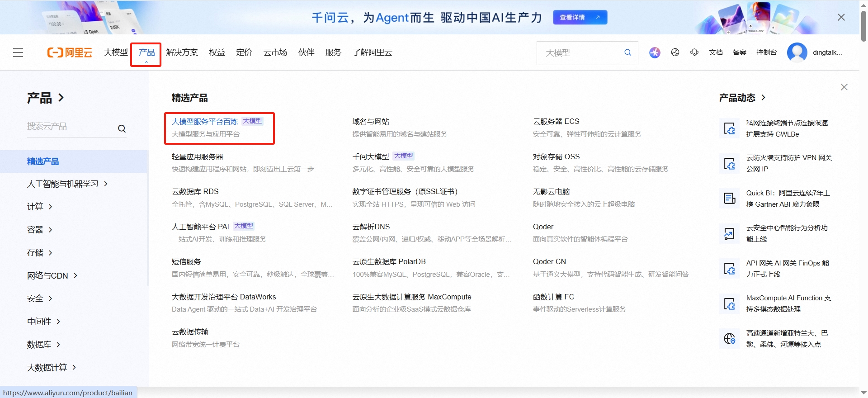
Task: Open the AI assistant star icon
Action: pos(655,52)
